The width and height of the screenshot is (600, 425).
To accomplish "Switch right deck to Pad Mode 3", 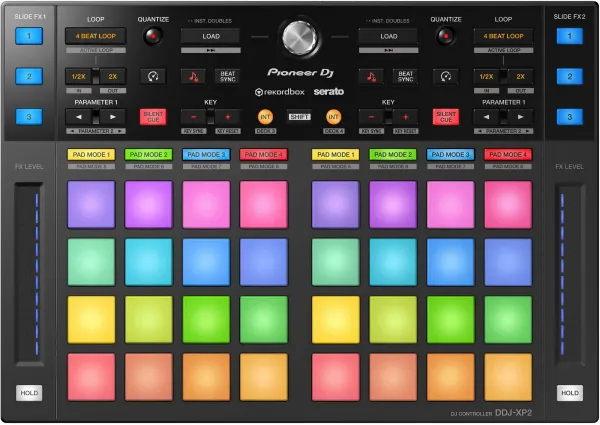I will 450,155.
